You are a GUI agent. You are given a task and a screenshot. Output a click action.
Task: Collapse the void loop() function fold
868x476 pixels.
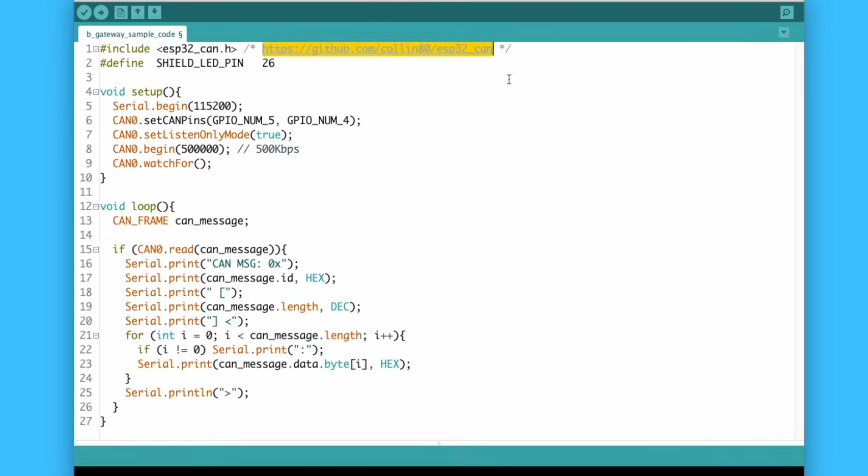tap(96, 207)
